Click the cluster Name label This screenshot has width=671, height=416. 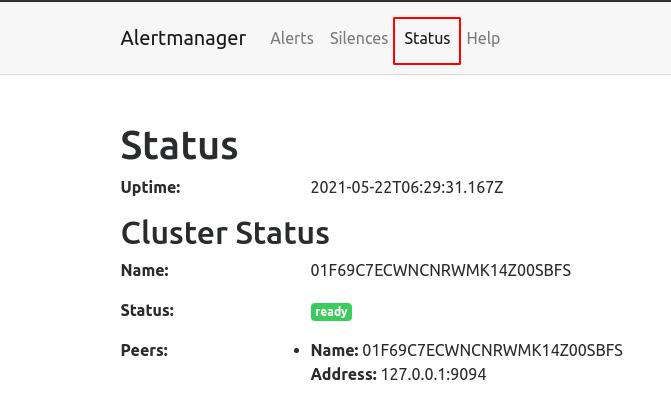[145, 270]
